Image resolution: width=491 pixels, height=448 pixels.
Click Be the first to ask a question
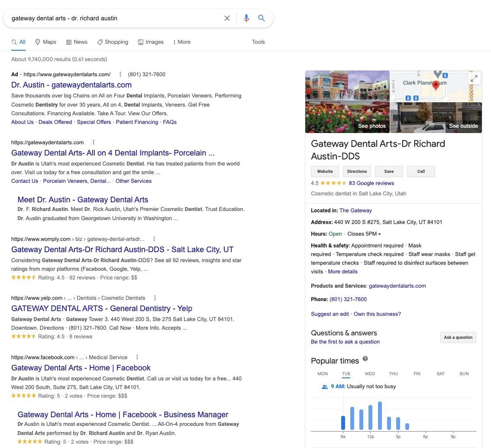tap(345, 342)
